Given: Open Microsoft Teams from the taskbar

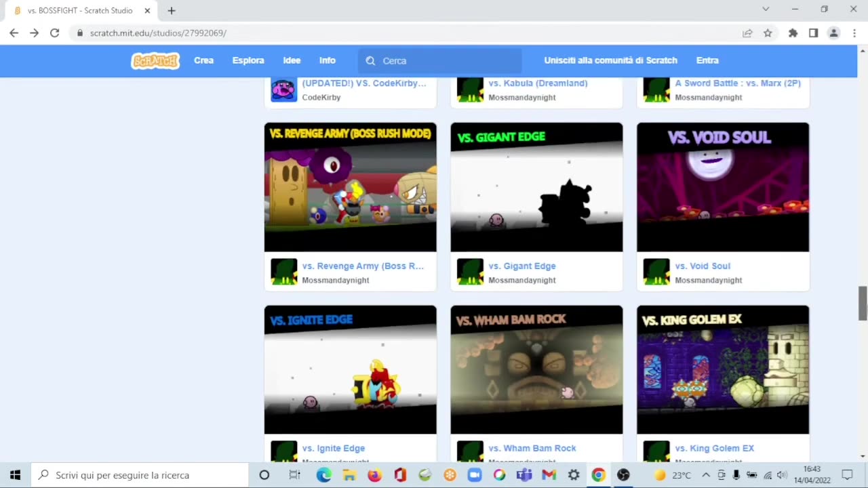Looking at the screenshot, I should 524,475.
